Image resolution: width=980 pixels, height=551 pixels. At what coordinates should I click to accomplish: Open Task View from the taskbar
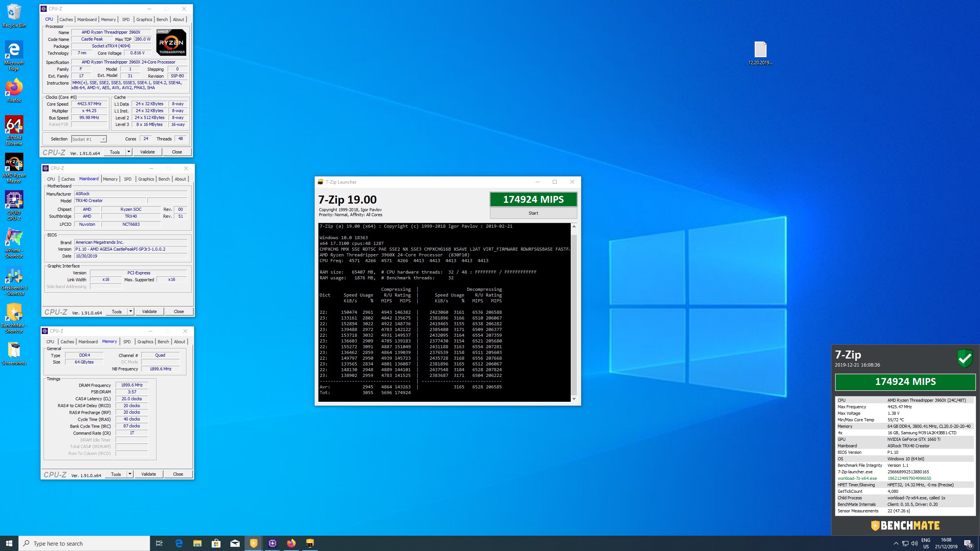tap(159, 543)
